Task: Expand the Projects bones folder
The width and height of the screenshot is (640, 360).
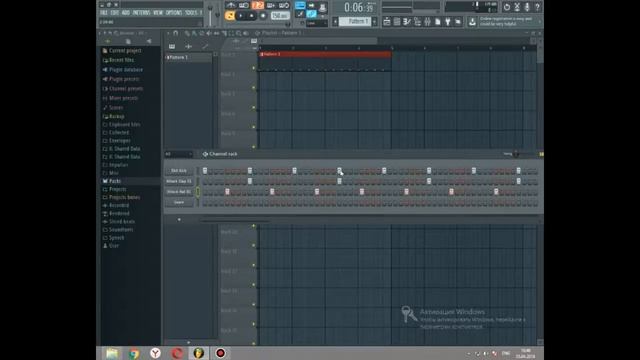Action: point(124,197)
